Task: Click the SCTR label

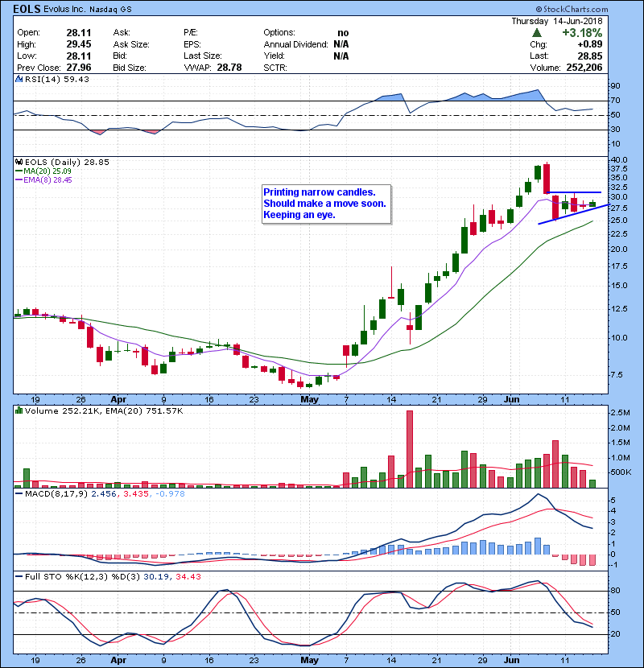Action: click(x=275, y=68)
